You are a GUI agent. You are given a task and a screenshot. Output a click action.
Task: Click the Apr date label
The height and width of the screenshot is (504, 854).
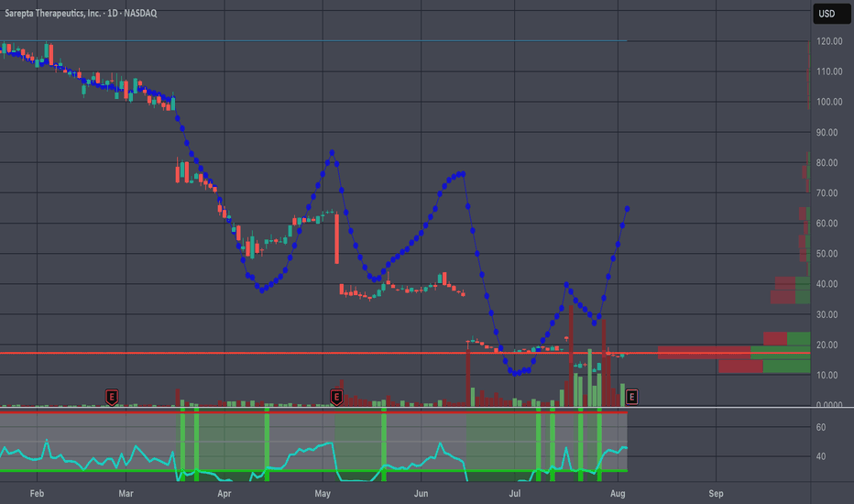[x=224, y=494]
